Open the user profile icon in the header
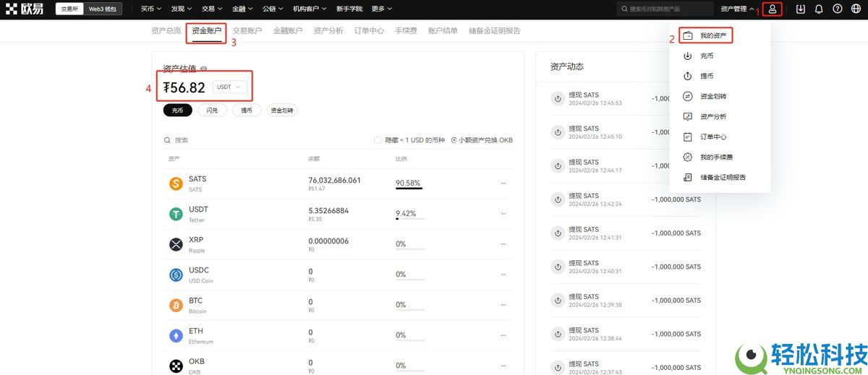Image resolution: width=868 pixels, height=375 pixels. [773, 9]
